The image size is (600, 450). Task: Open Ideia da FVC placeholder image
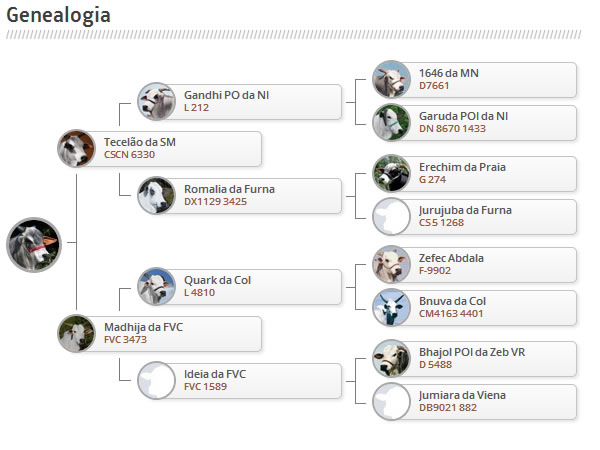point(156,380)
